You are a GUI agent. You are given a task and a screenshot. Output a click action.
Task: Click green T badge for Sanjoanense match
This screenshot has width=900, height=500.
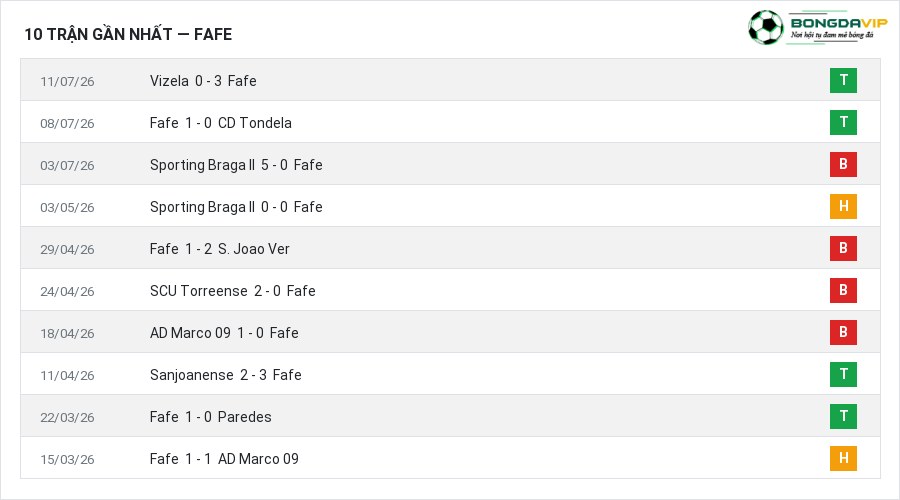[x=843, y=374]
